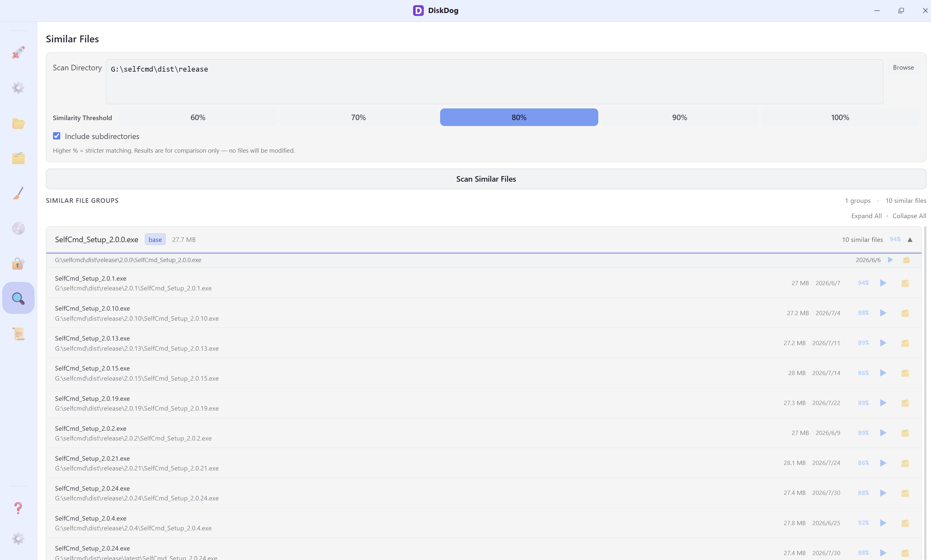
Task: Click play icon for SelfCmd_Setup_2.0.10.exe
Action: 883,313
